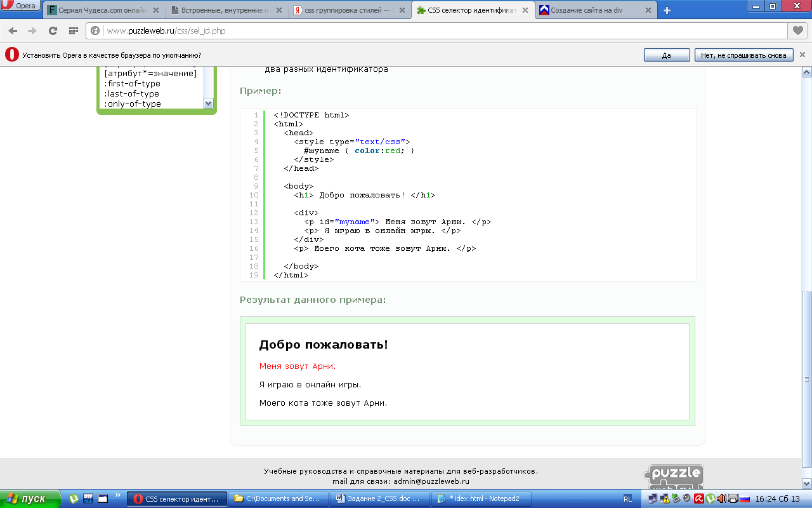Select :first-of-type in the selector list
Viewport: 812px width, 508px height.
pyautogui.click(x=133, y=83)
